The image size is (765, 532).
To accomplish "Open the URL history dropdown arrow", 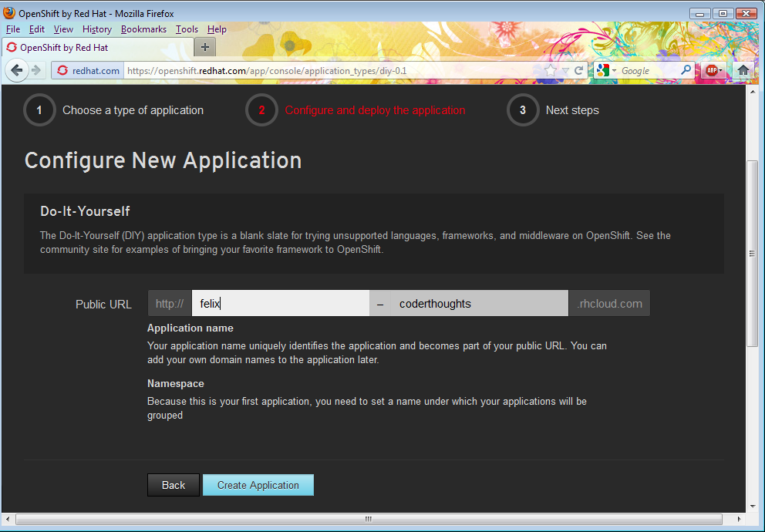I will click(x=565, y=71).
